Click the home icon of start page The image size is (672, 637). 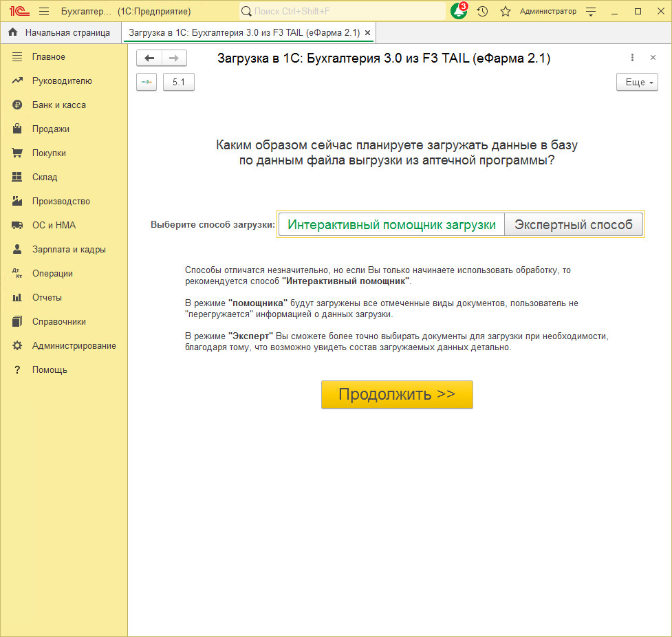(x=13, y=32)
